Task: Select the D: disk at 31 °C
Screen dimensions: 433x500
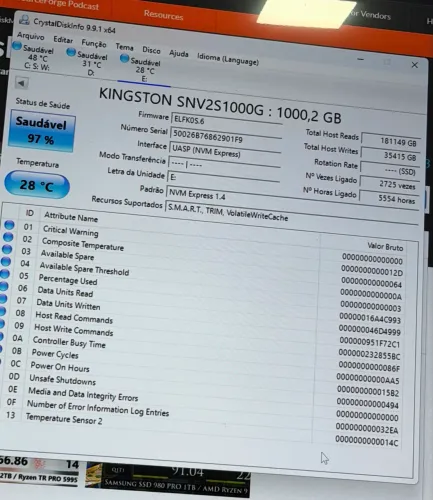Action: [87, 63]
